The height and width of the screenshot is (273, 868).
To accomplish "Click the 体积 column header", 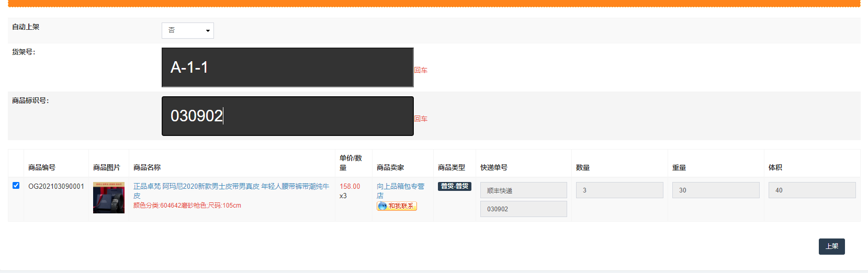I will click(775, 167).
